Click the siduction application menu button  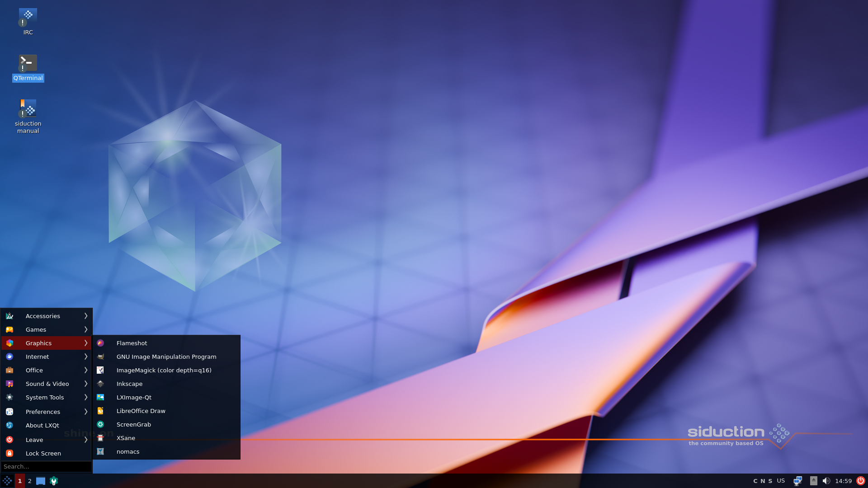pos(7,481)
